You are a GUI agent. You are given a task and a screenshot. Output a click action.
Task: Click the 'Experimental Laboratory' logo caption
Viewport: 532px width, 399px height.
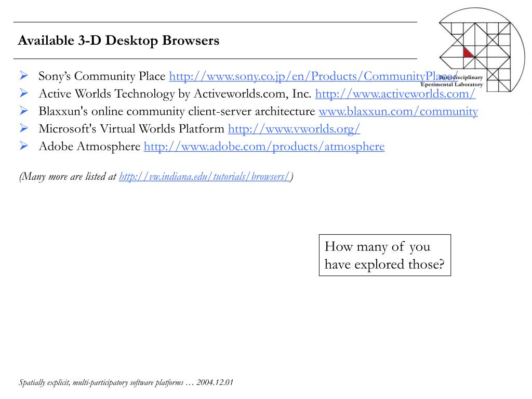[x=451, y=85]
